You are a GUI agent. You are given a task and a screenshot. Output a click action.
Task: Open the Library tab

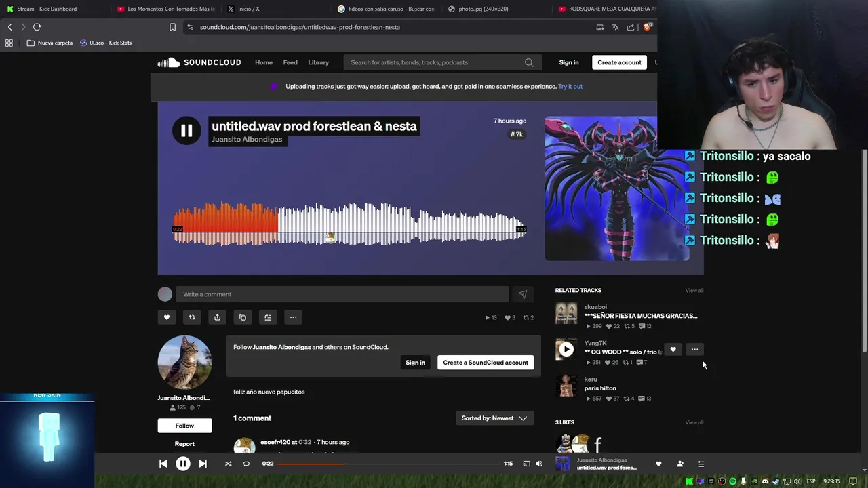point(319,62)
